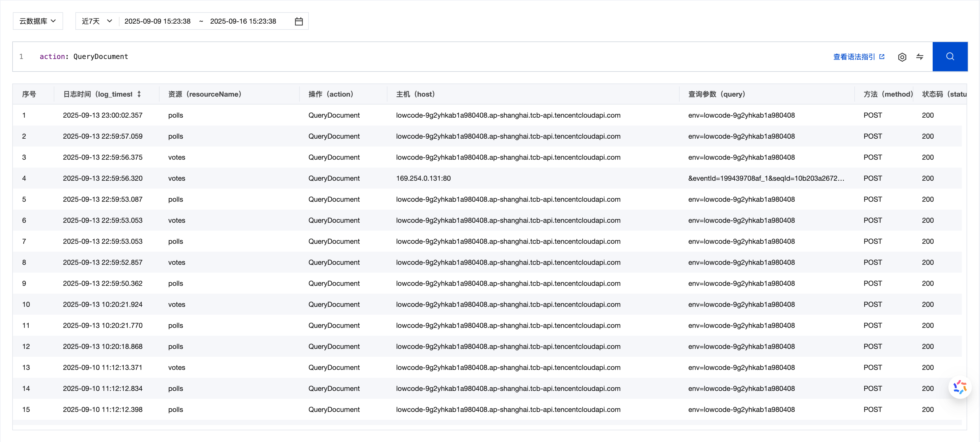Open 查看语法指引 syntax guide link
The image size is (980, 442).
point(854,57)
